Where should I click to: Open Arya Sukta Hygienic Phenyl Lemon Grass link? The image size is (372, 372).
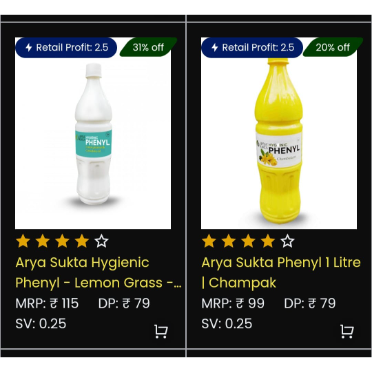tap(98, 273)
